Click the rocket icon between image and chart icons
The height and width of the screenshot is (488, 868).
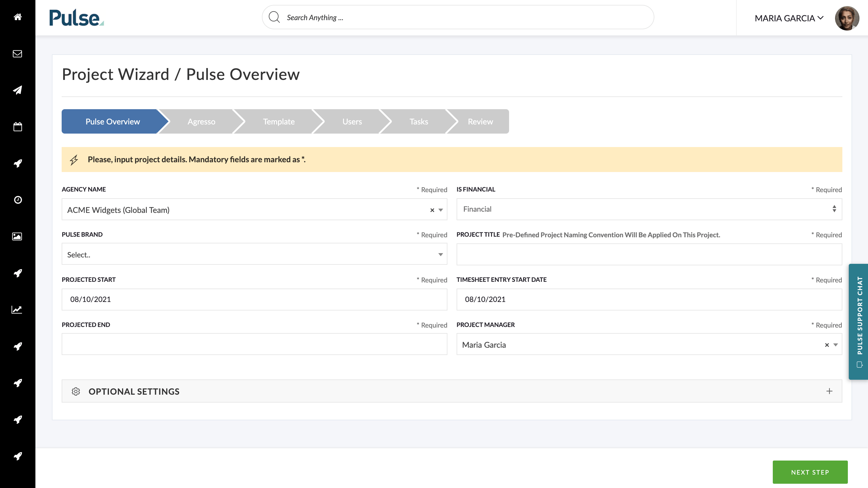[x=17, y=273]
